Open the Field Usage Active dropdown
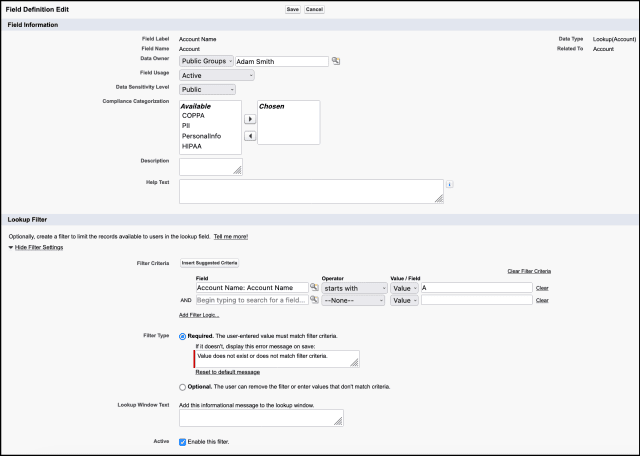Viewport: 640px width, 456px height. [x=217, y=76]
